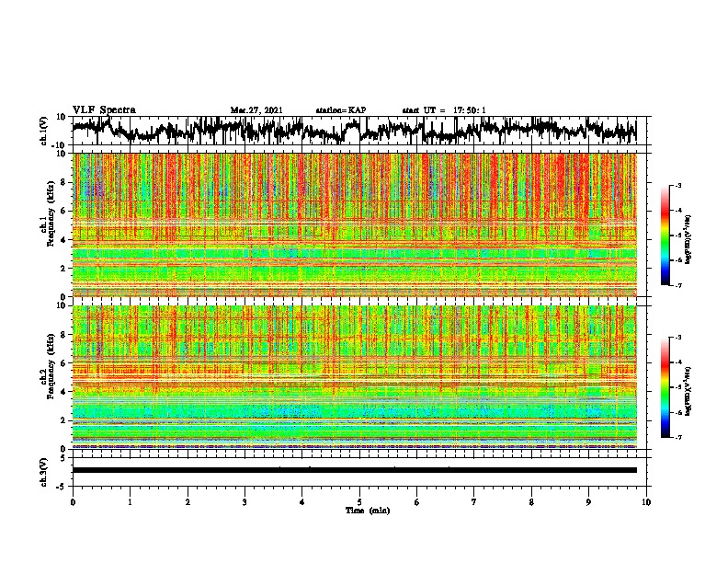728x563 pixels.
Task: Click the "10" label on the time axis
Action: (646, 502)
